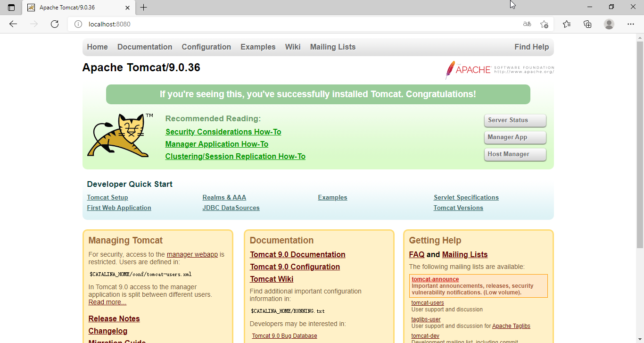The image size is (644, 343).
Task: Open the tab actions menu icon
Action: tap(11, 8)
